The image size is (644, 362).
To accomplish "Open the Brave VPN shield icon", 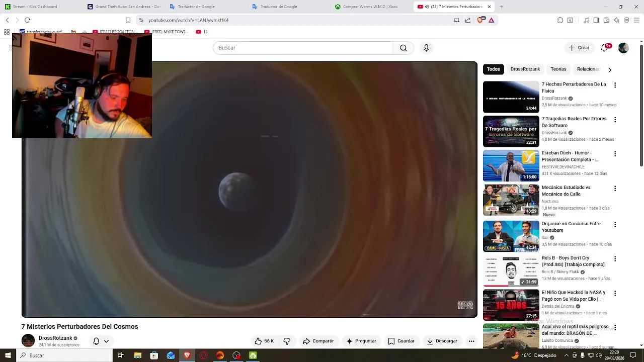I will (626, 20).
